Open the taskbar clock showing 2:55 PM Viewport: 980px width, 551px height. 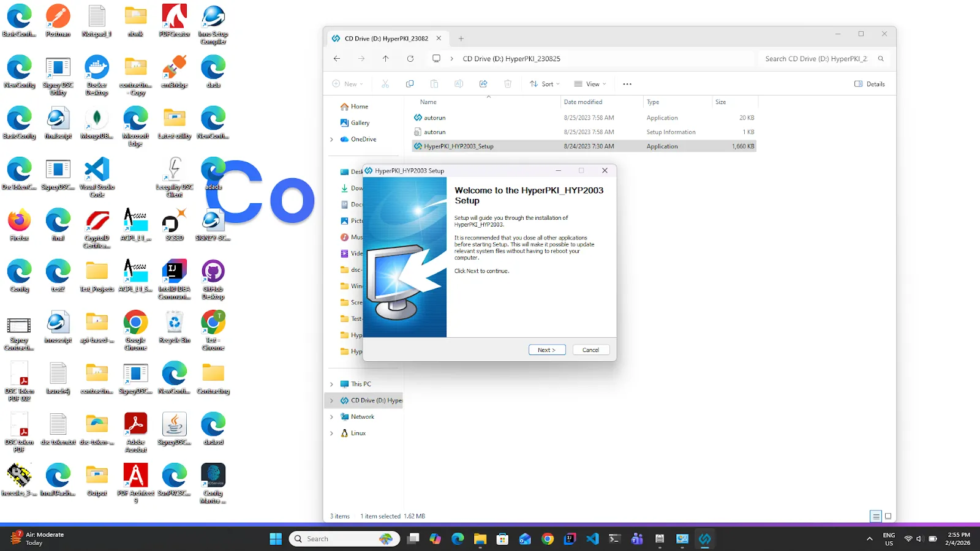(958, 539)
